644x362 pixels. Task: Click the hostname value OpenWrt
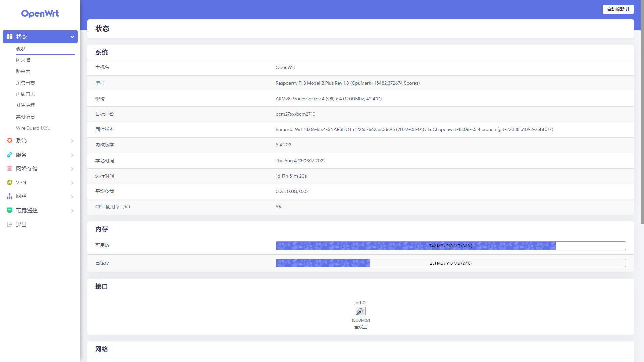285,67
